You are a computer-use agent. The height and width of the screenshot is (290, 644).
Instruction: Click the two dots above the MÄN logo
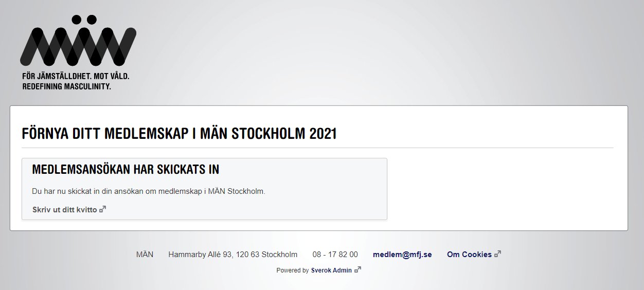pos(84,20)
